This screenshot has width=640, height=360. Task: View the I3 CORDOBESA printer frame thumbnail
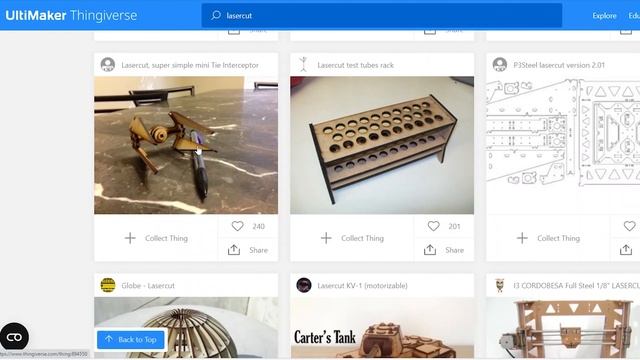point(563,328)
